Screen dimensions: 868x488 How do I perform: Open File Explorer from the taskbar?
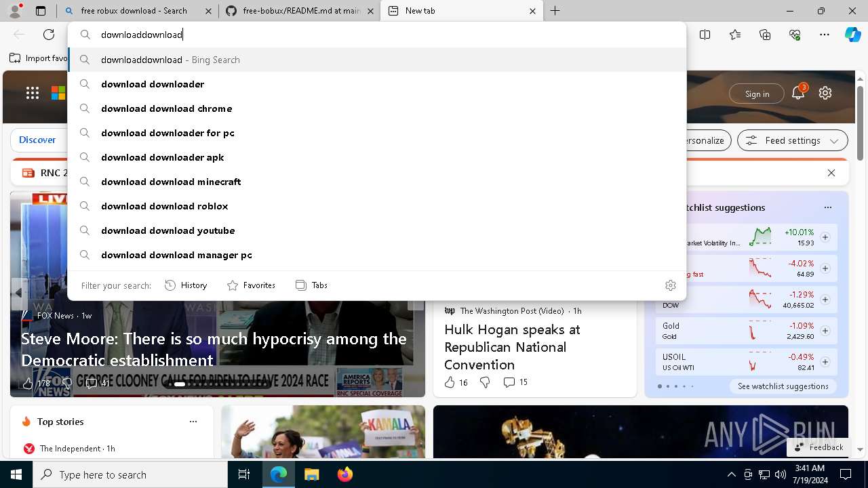311,474
